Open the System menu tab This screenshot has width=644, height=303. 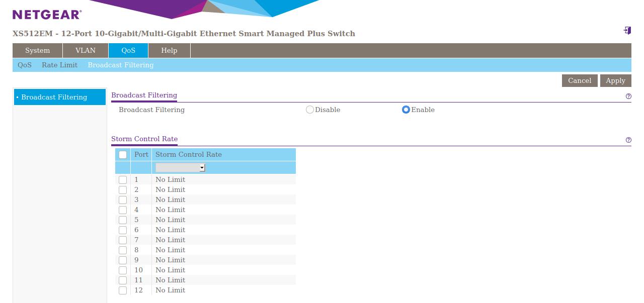point(38,51)
